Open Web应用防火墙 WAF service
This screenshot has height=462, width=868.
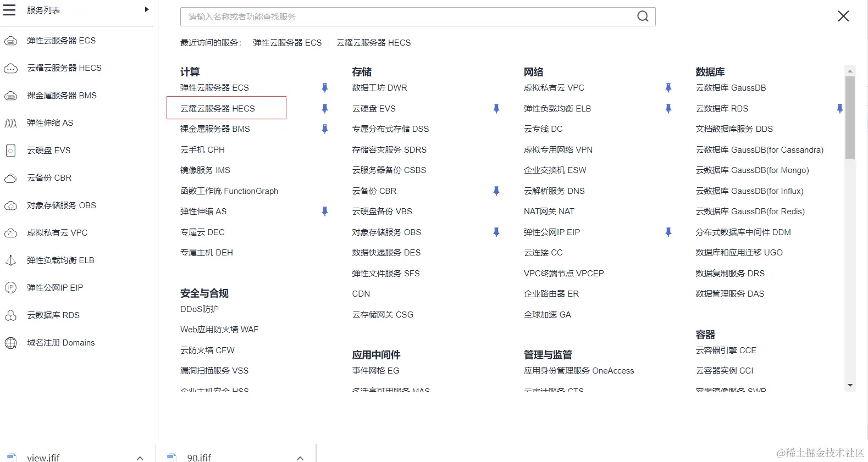point(219,330)
